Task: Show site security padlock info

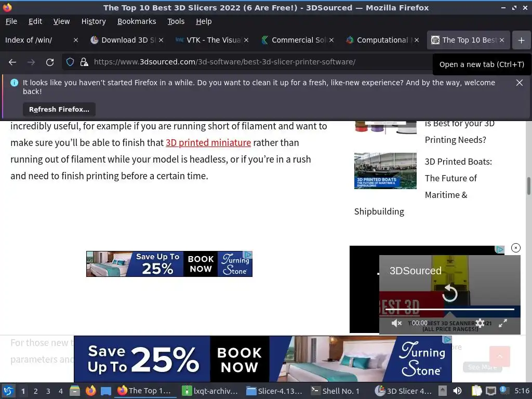Action: pyautogui.click(x=84, y=62)
